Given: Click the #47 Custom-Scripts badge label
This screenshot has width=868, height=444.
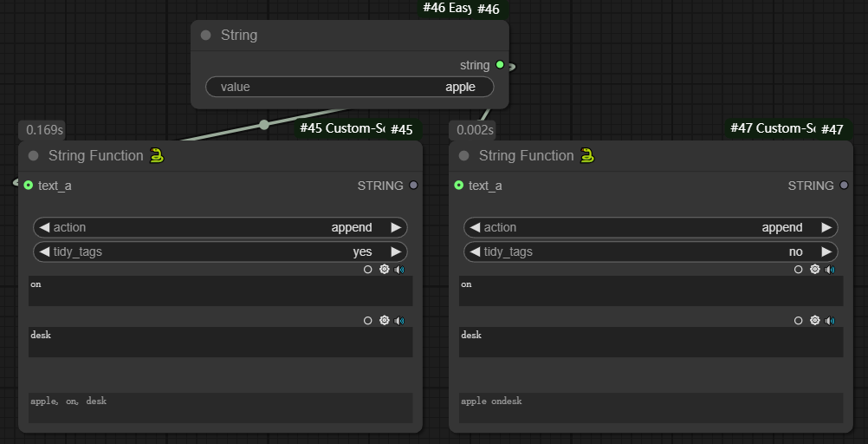Looking at the screenshot, I should pyautogui.click(x=771, y=128).
